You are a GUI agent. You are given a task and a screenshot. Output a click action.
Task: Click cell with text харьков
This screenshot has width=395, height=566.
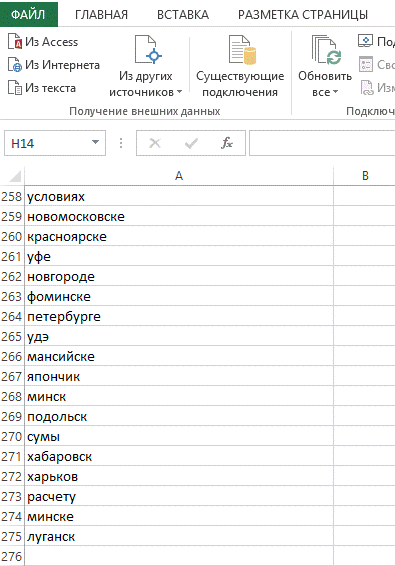pyautogui.click(x=179, y=476)
